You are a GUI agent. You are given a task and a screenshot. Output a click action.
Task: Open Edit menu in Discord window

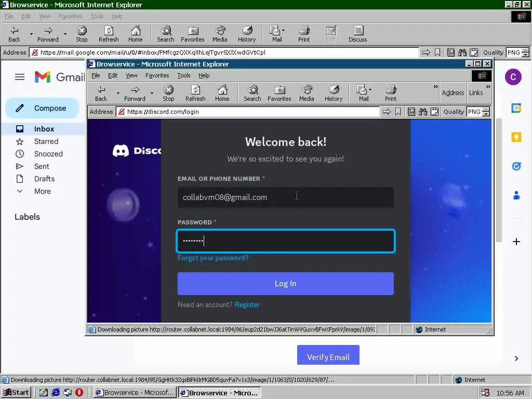pos(113,75)
